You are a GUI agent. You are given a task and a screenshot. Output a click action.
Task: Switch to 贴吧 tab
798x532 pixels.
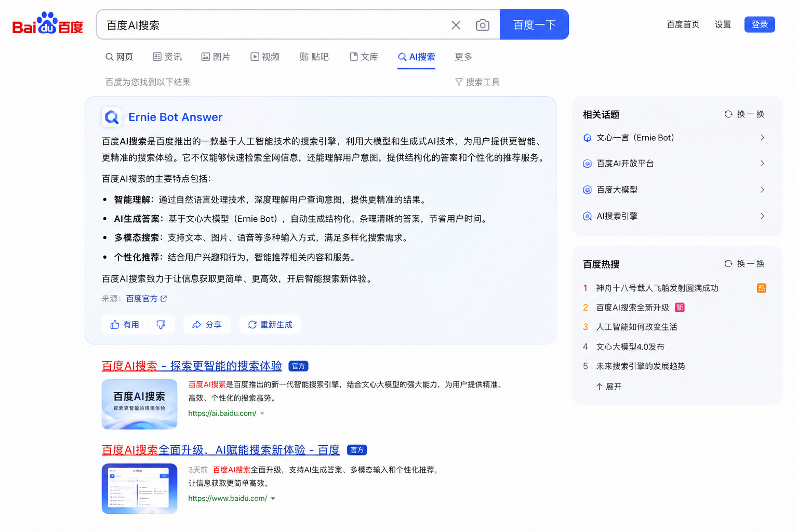click(314, 57)
